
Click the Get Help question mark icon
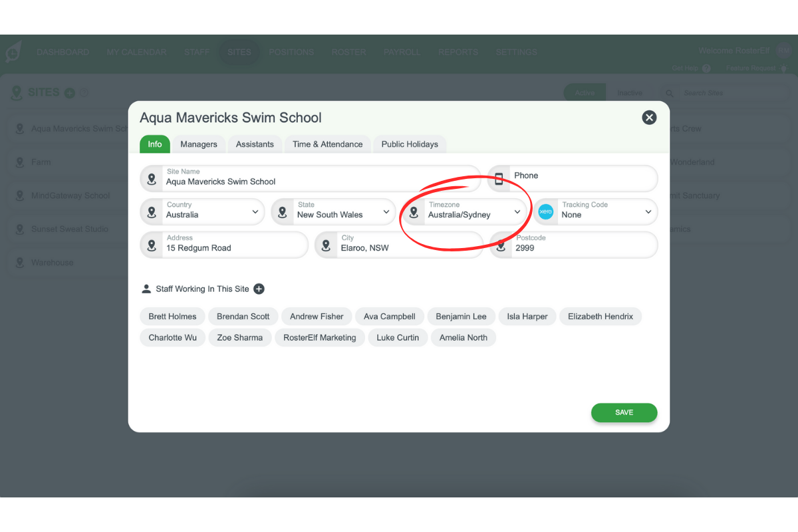pos(707,68)
